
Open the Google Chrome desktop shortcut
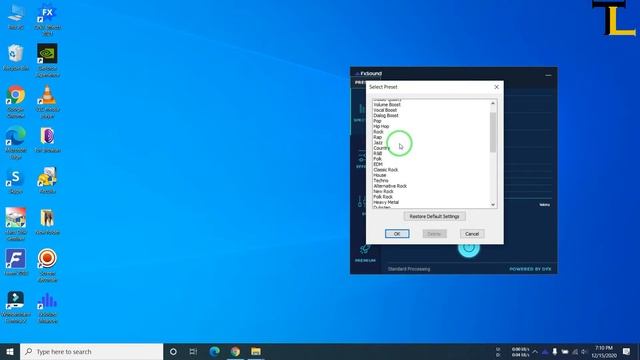16,101
